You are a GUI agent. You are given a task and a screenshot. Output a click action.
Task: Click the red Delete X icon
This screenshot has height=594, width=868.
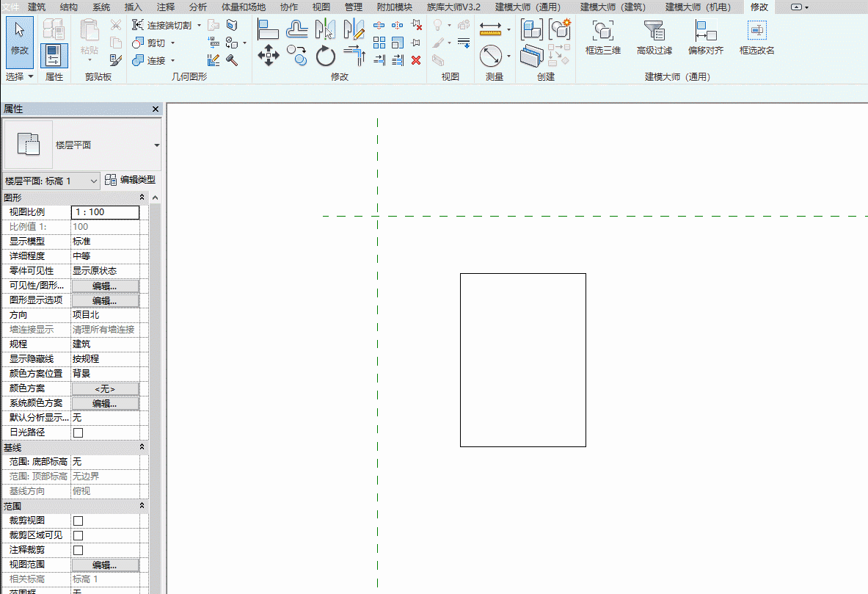pyautogui.click(x=416, y=60)
